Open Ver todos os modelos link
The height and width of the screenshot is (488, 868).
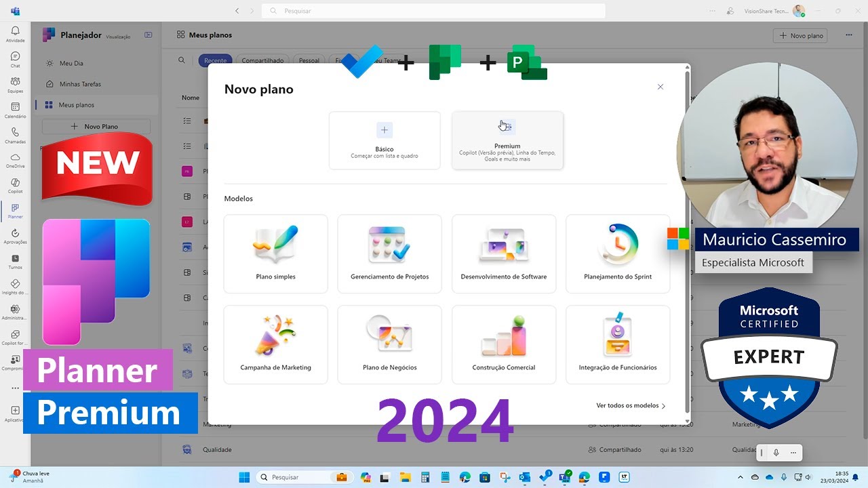click(631, 405)
